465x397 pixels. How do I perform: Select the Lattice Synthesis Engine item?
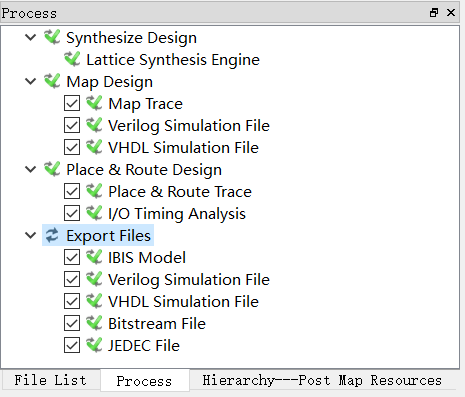point(173,60)
